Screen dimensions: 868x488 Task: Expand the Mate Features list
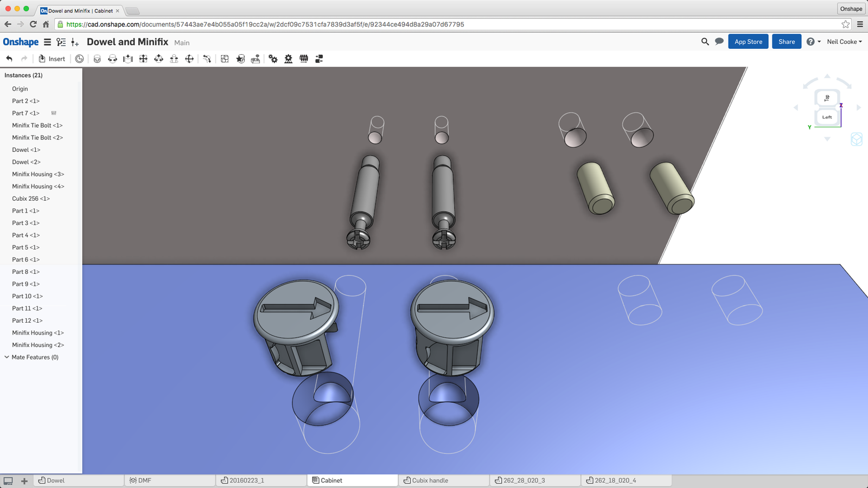click(7, 357)
